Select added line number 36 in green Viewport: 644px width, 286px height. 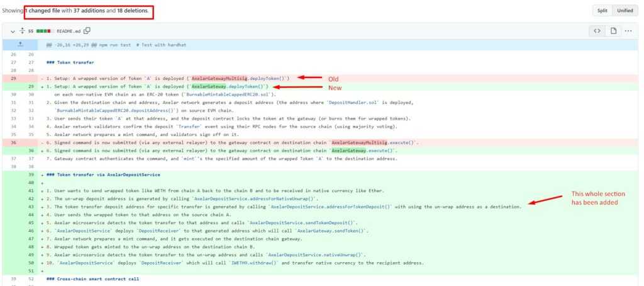point(30,151)
